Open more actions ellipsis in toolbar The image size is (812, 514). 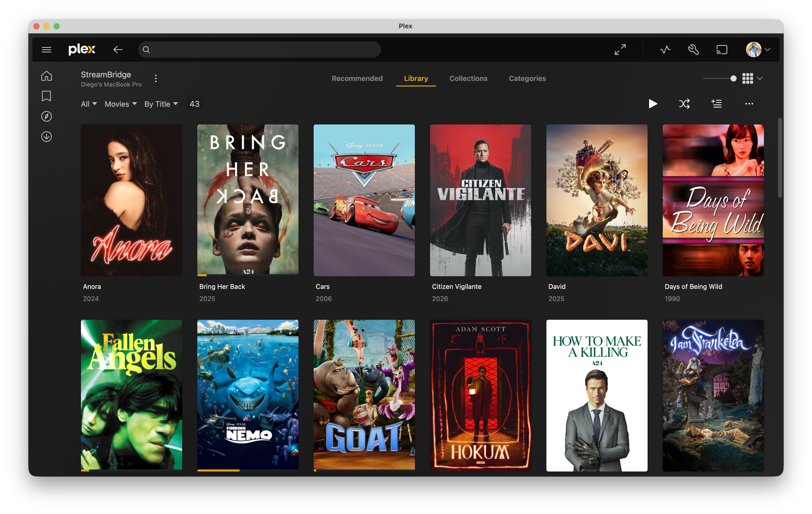[x=749, y=103]
